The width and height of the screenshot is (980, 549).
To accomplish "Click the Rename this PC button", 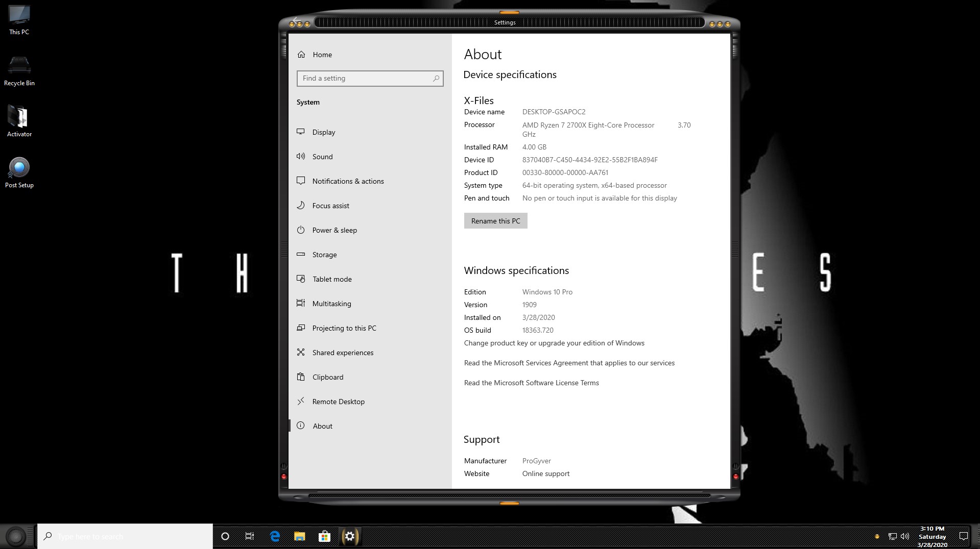I will click(495, 221).
